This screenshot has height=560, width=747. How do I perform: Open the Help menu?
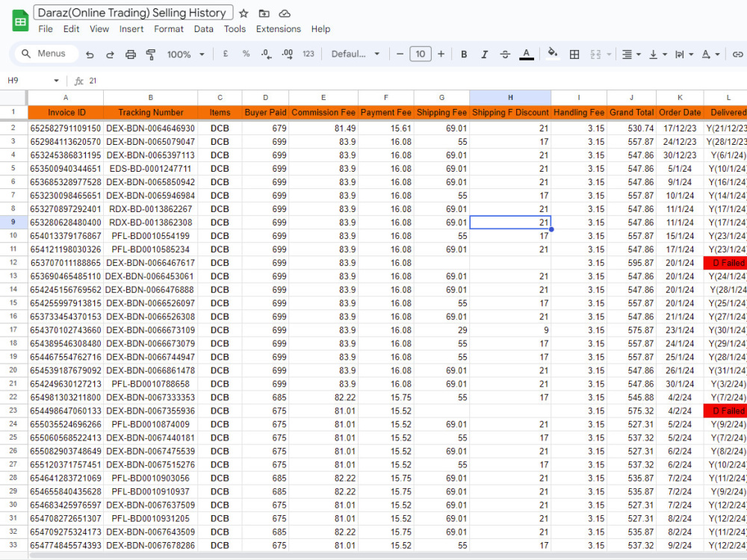pyautogui.click(x=320, y=29)
